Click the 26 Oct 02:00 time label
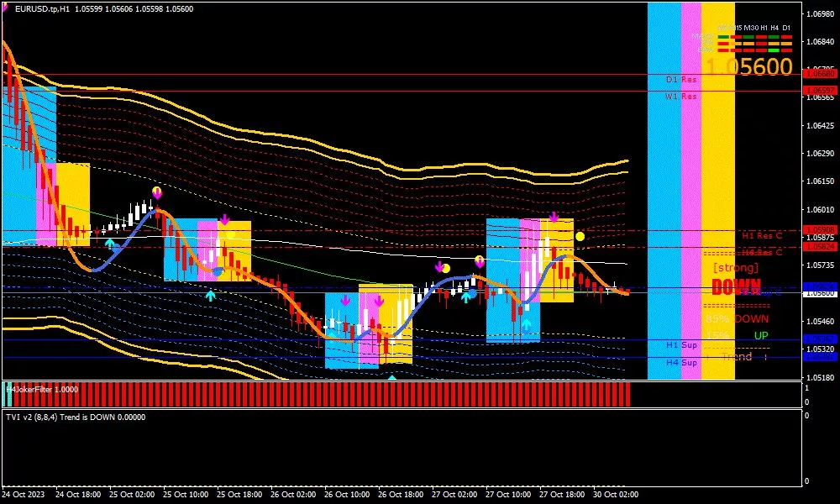Viewport: 840px width, 504px height. click(x=293, y=495)
